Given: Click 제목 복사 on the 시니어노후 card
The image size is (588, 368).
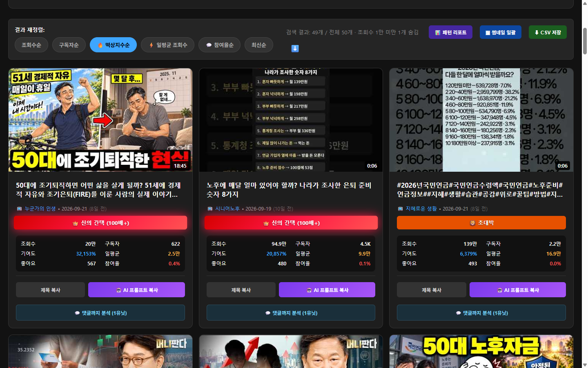Looking at the screenshot, I should 241,290.
